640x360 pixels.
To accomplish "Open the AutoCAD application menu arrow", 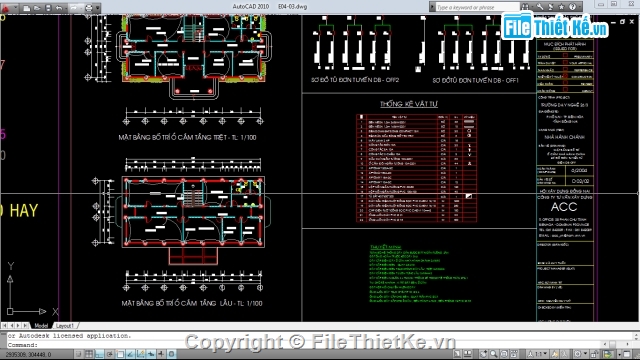I will click(x=16, y=8).
